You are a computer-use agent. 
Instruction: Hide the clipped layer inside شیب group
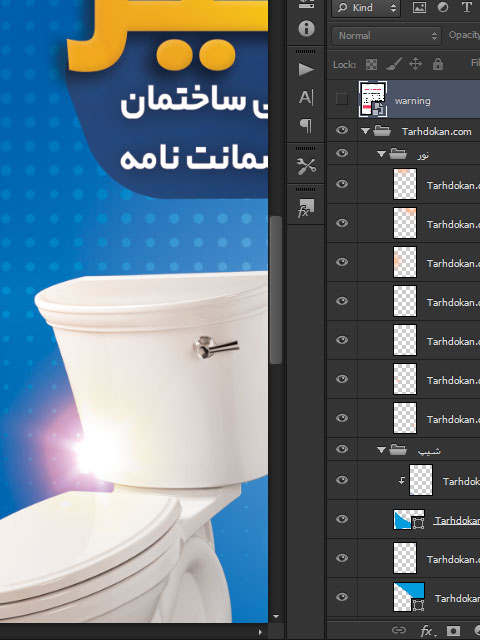pyautogui.click(x=342, y=480)
